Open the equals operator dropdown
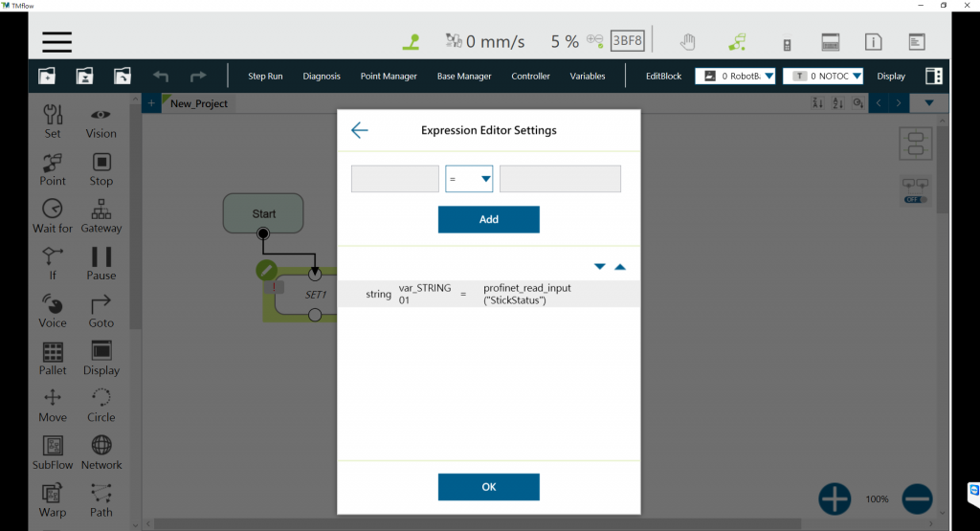The width and height of the screenshot is (980, 531). pyautogui.click(x=469, y=179)
